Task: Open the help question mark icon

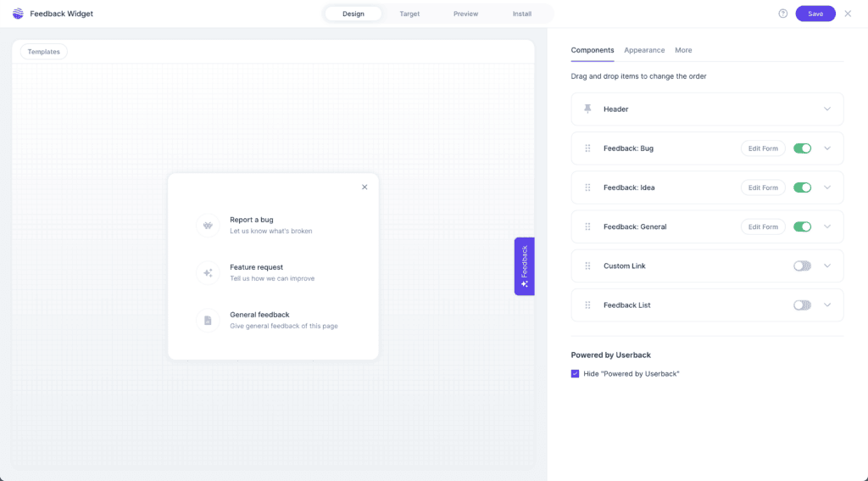Action: pos(782,14)
